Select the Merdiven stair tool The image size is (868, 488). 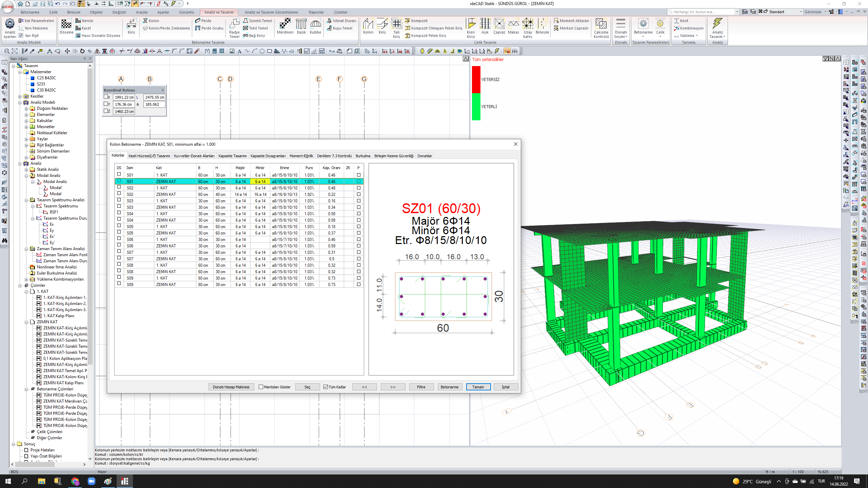[x=285, y=26]
